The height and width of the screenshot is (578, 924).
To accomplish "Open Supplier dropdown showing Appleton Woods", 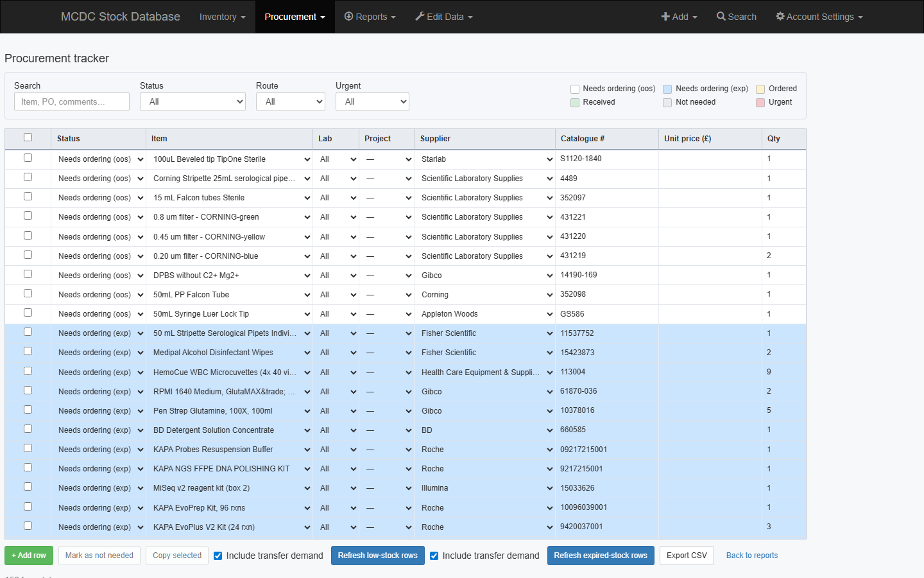I will pos(486,314).
